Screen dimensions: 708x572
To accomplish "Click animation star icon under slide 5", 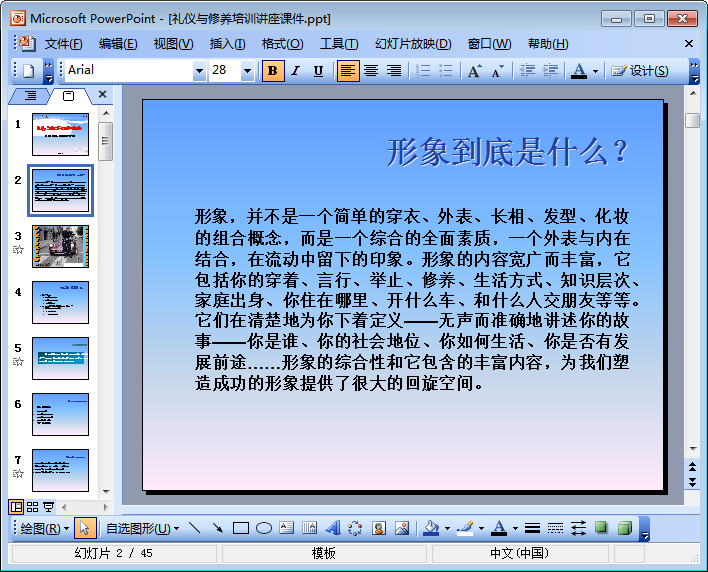I will pos(18,362).
